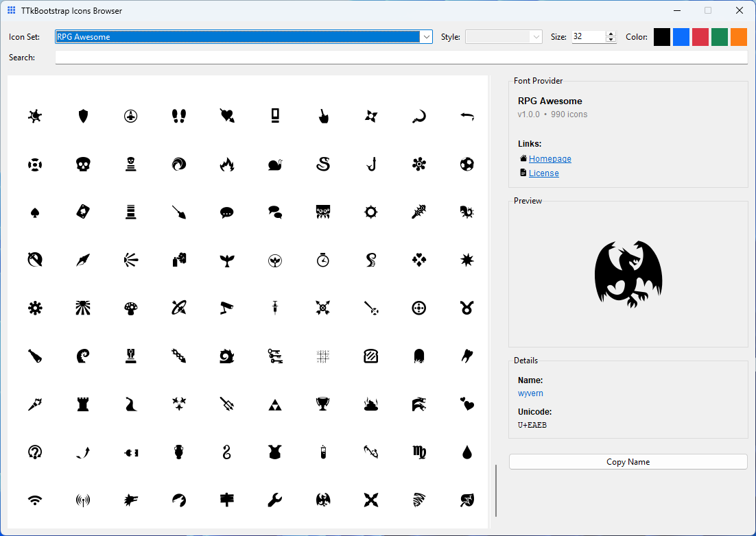Click the water drop icon
The image size is (756, 536).
pos(467,452)
